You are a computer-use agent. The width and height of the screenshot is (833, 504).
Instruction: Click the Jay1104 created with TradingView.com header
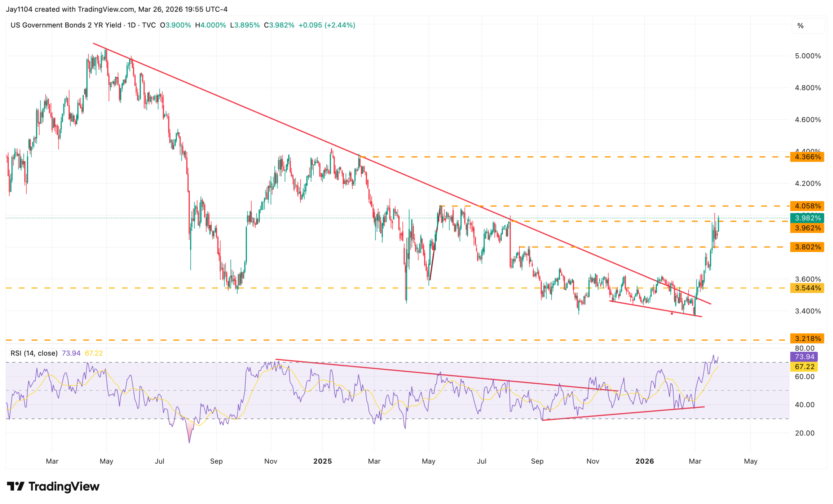pyautogui.click(x=116, y=9)
